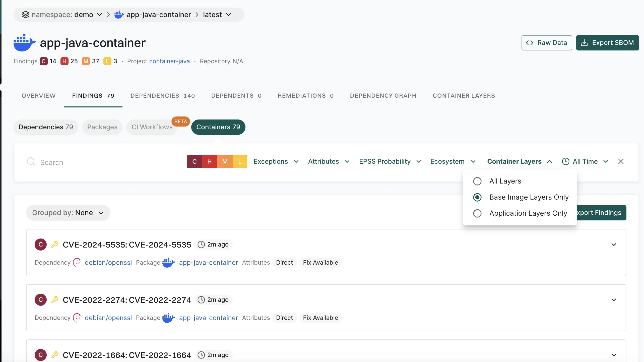This screenshot has width=644, height=362.
Task: Toggle the High severity filter swatch
Action: click(x=210, y=161)
